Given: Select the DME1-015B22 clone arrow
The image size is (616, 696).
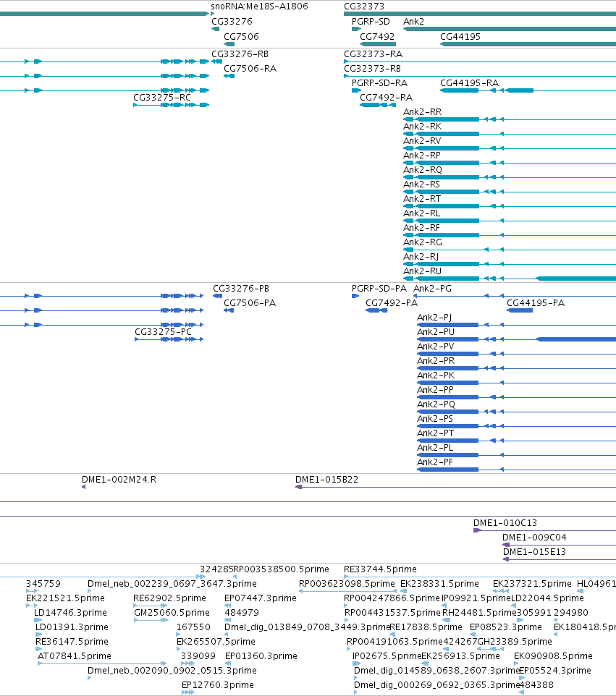Looking at the screenshot, I should (x=298, y=487).
